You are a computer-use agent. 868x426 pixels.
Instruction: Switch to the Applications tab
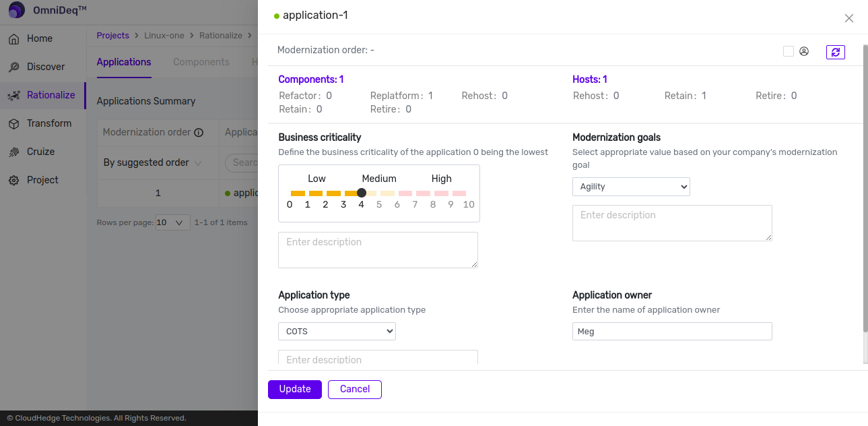coord(124,62)
